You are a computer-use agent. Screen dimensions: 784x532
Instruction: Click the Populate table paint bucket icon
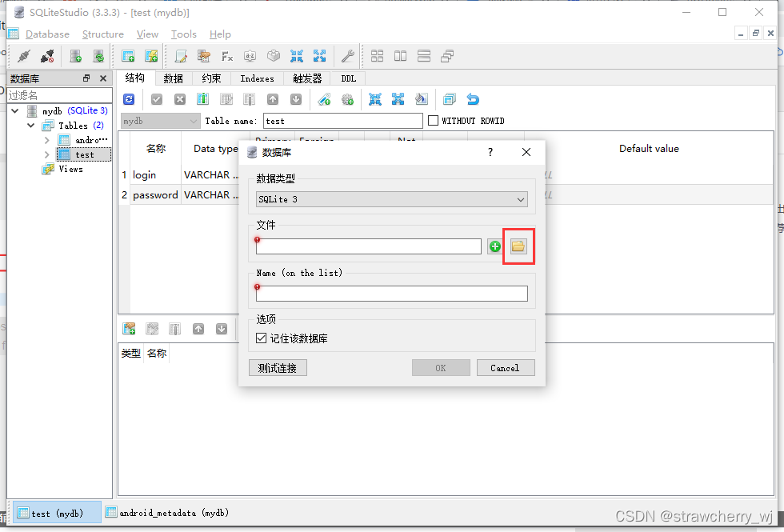[422, 99]
